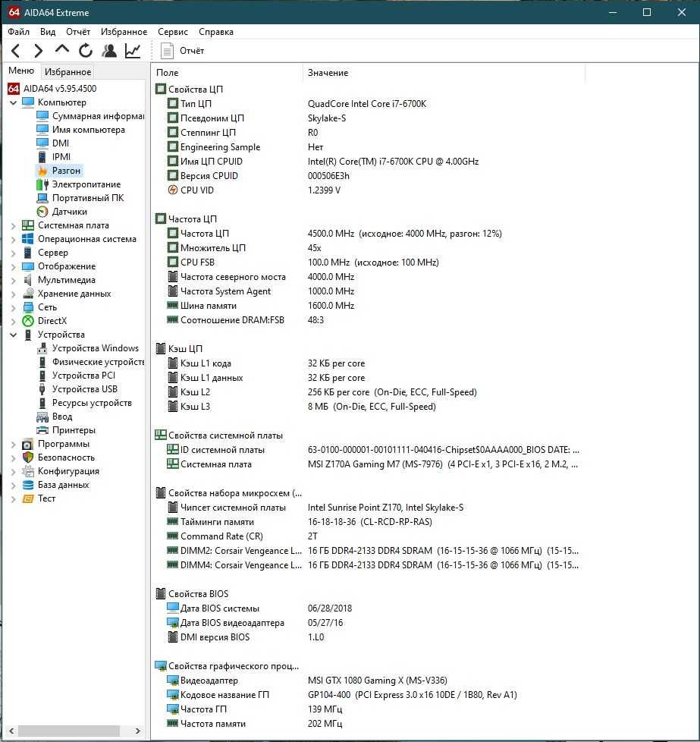Click sidebar horizontal scrollbar left arrow
Image resolution: width=700 pixels, height=742 pixels.
pyautogui.click(x=11, y=731)
